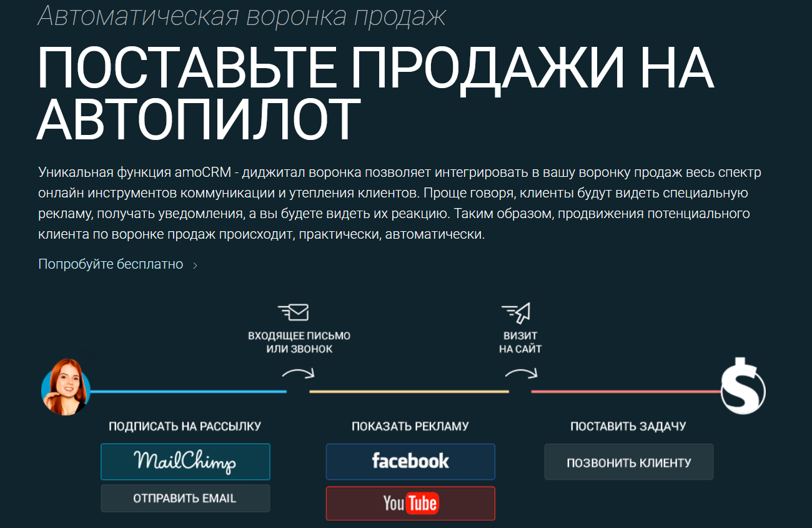
Task: Click the chevron next to "Попробуйте бесплатно"
Action: coord(195,265)
